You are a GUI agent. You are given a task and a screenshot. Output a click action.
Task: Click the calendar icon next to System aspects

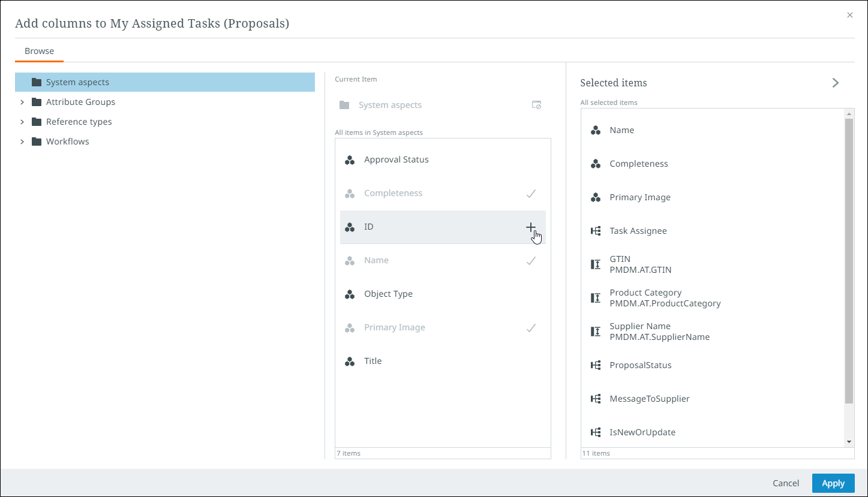pyautogui.click(x=536, y=105)
